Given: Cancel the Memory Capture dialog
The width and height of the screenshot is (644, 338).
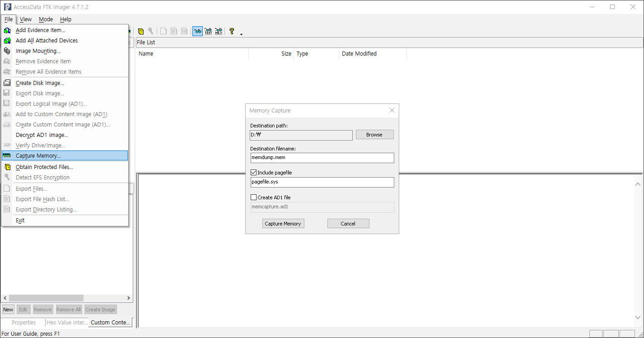Looking at the screenshot, I should [x=348, y=224].
